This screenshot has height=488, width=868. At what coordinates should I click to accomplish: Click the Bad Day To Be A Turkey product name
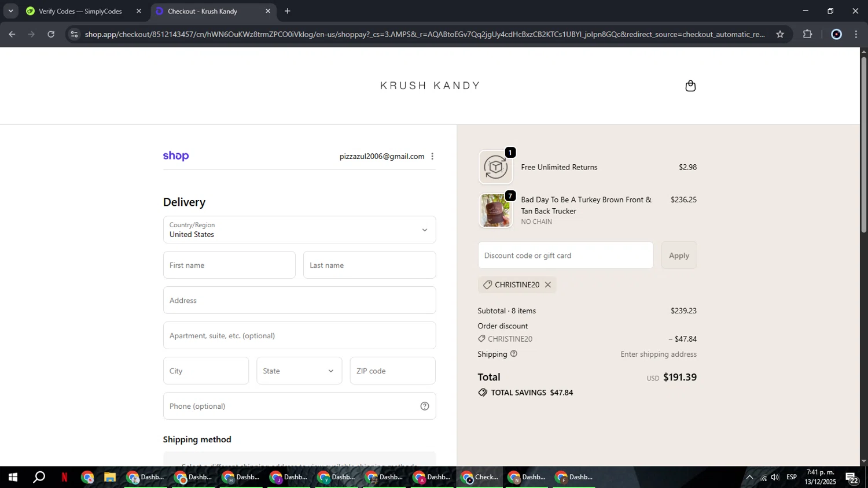point(586,205)
